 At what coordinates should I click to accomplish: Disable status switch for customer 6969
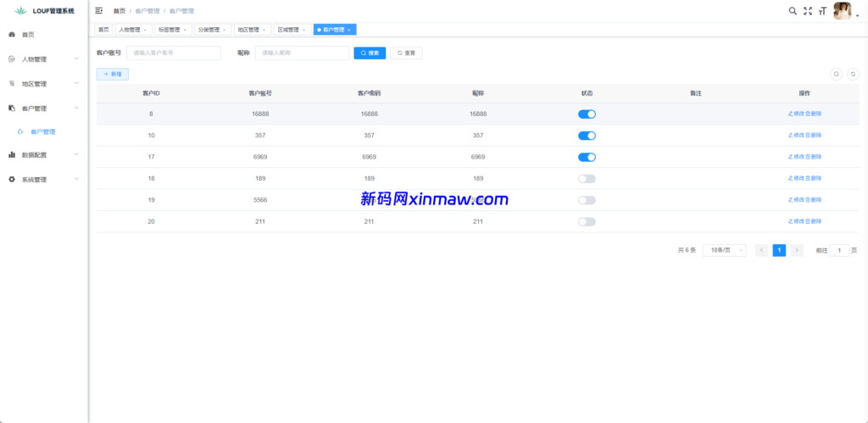(587, 157)
